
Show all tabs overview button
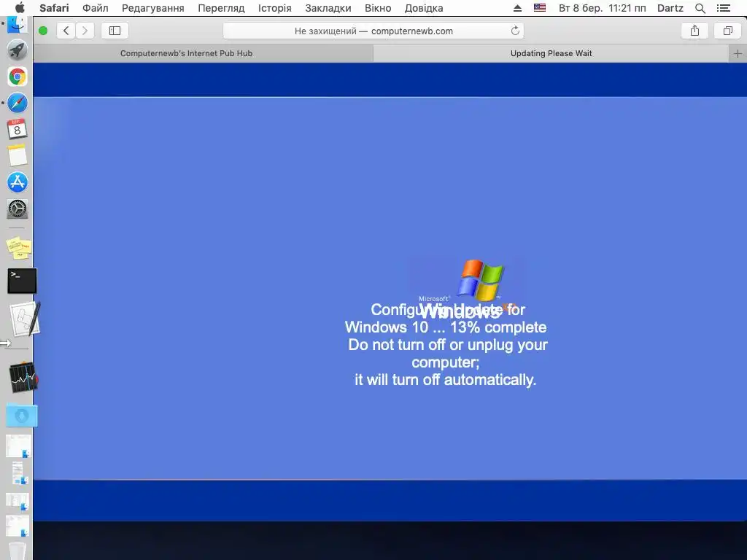pos(727,31)
